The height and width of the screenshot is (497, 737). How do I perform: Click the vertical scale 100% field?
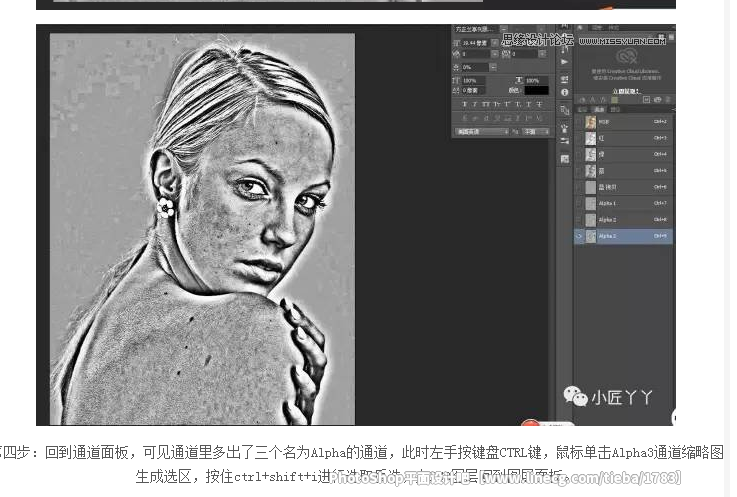point(474,81)
